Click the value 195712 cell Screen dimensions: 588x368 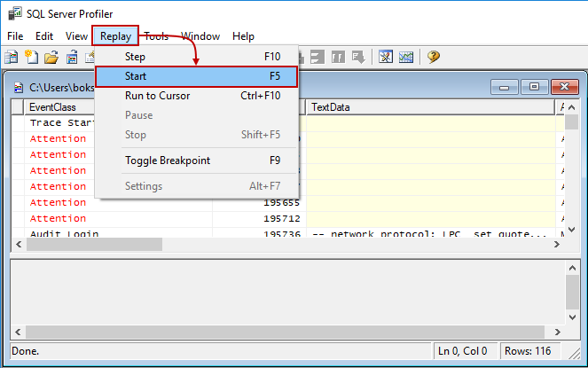coord(260,219)
